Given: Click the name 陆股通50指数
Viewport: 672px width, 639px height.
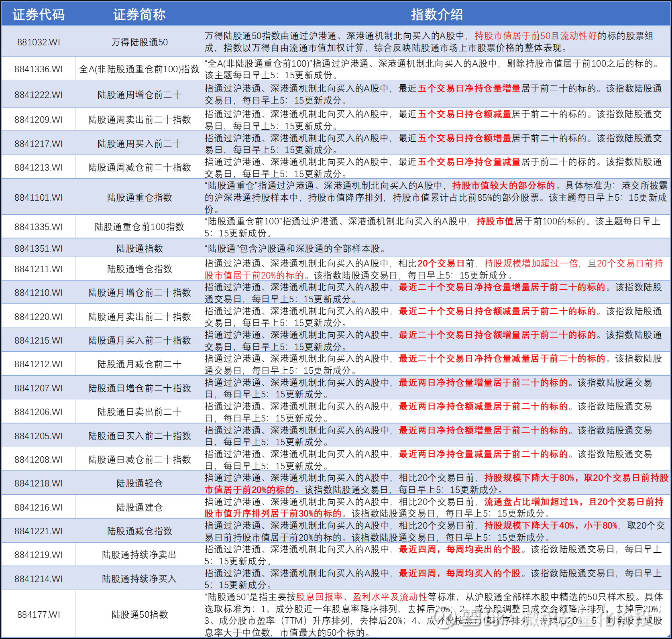Looking at the screenshot, I should (139, 615).
